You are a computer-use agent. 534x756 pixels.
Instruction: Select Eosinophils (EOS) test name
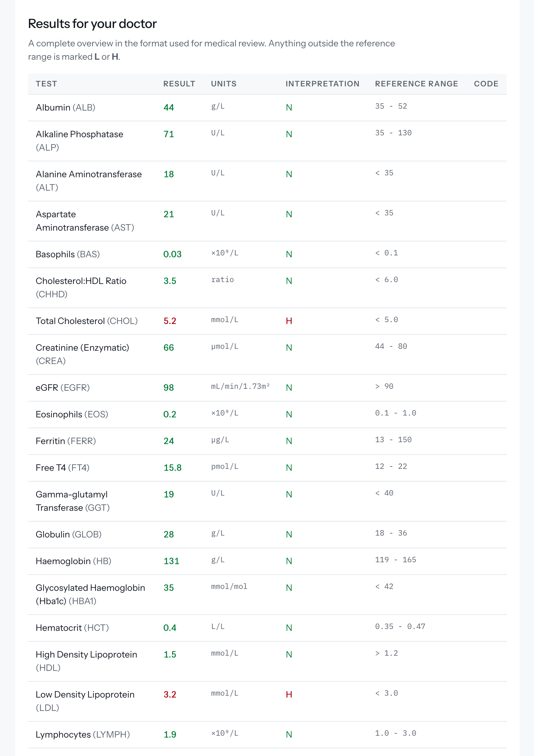[72, 414]
